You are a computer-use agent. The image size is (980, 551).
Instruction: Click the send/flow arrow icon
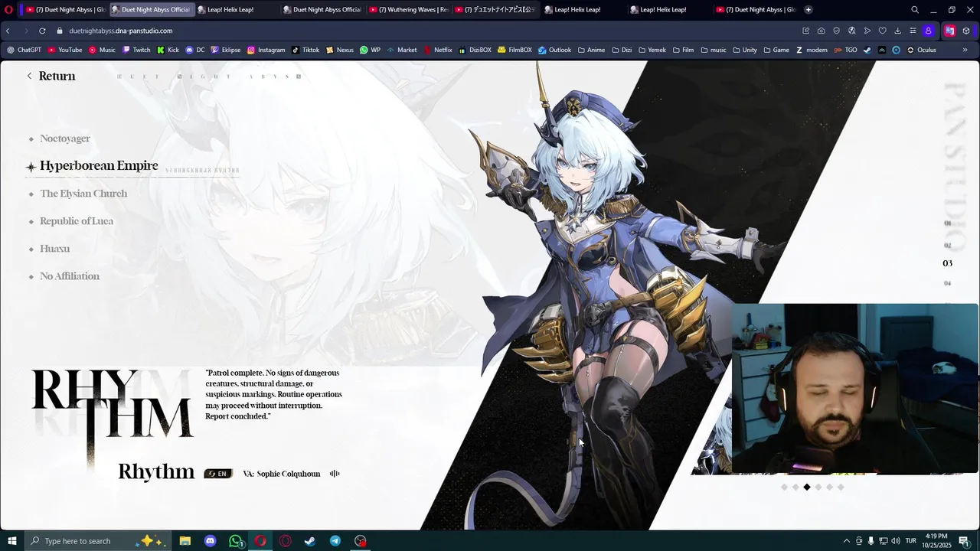click(x=867, y=31)
